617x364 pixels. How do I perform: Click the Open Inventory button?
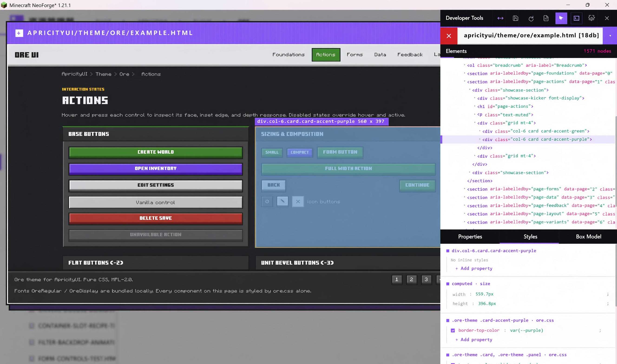[x=156, y=169]
